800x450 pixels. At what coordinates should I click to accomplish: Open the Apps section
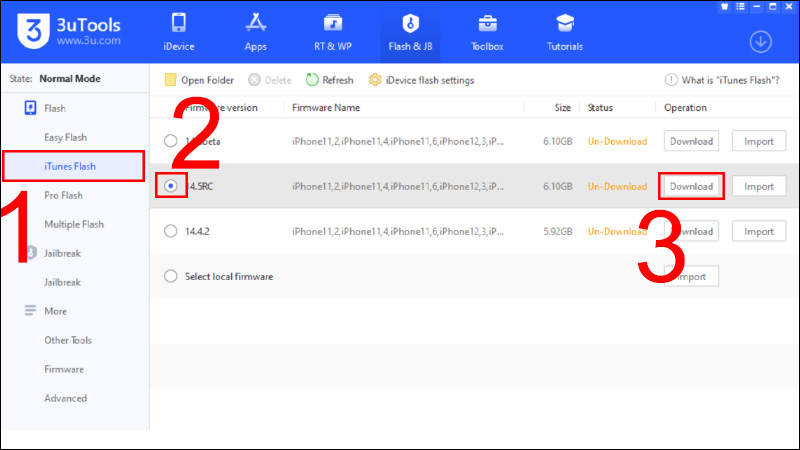point(256,32)
